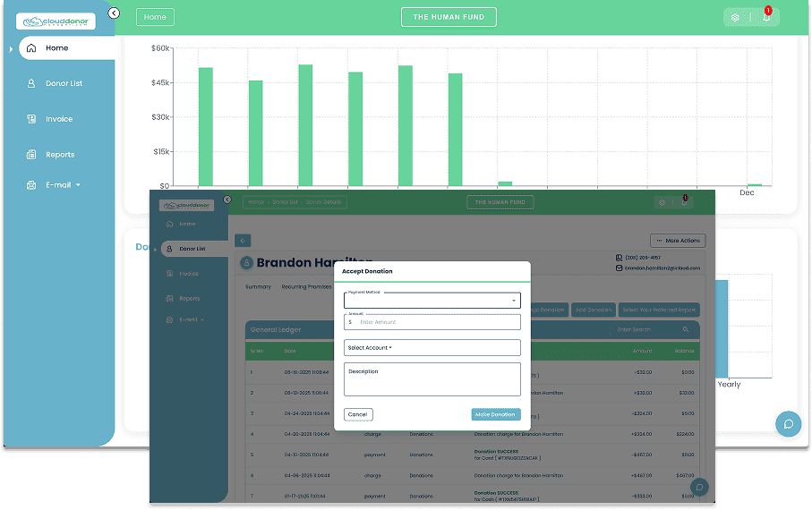Collapse the sidebar in the Home dashboard window
This screenshot has height=510, width=812.
[114, 13]
